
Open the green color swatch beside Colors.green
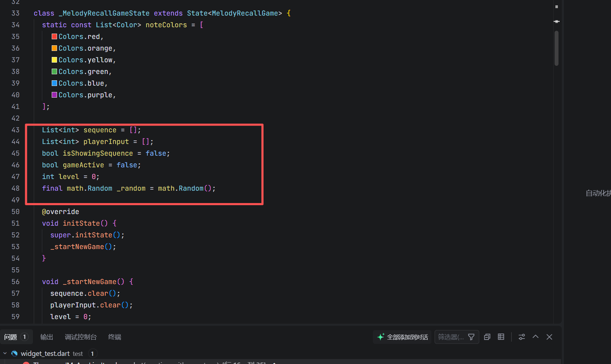(54, 71)
